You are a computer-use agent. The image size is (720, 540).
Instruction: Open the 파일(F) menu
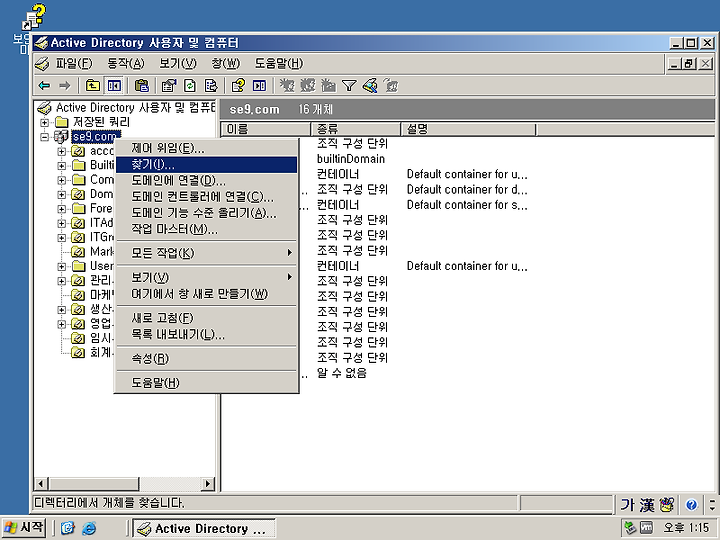click(x=73, y=63)
